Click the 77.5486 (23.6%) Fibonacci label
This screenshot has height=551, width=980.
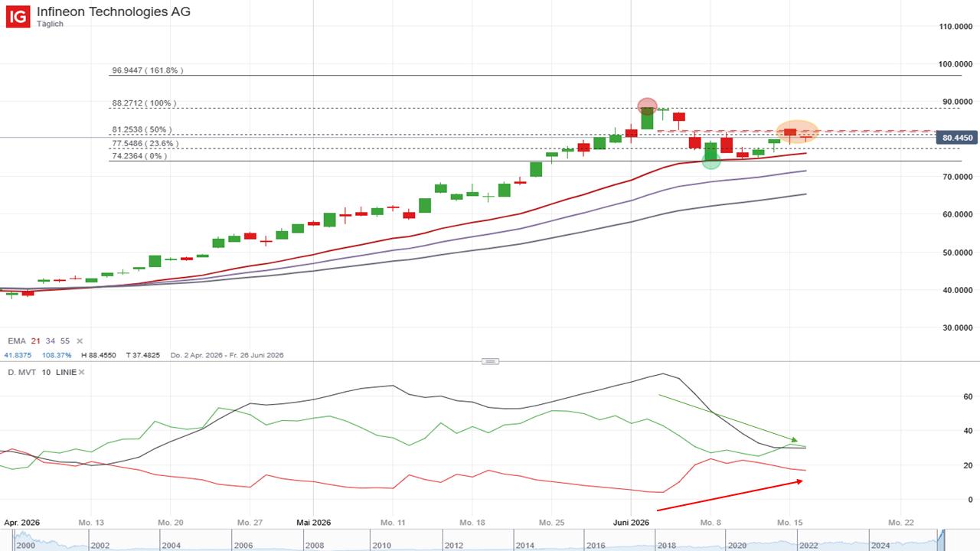pos(145,144)
